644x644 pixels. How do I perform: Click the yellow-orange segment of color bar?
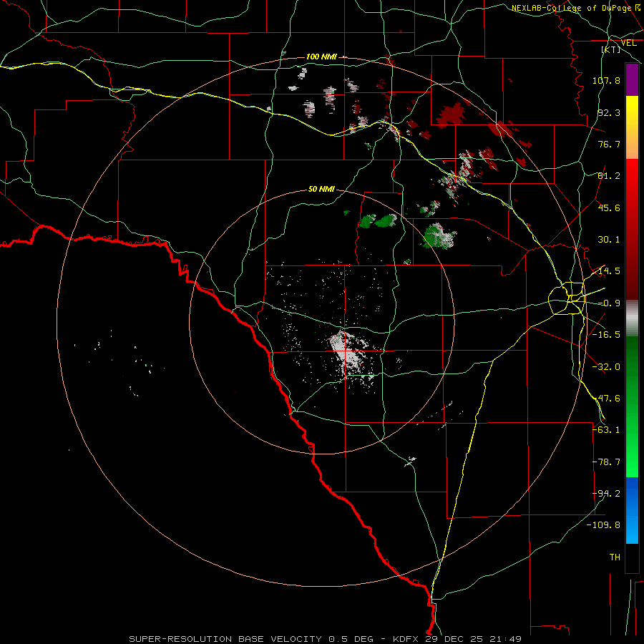click(x=632, y=127)
